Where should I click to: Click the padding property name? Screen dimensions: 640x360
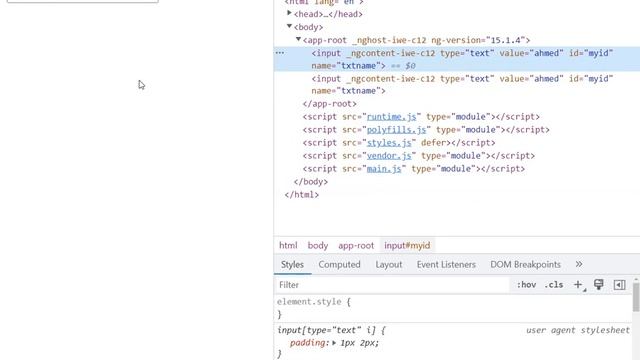(308, 343)
